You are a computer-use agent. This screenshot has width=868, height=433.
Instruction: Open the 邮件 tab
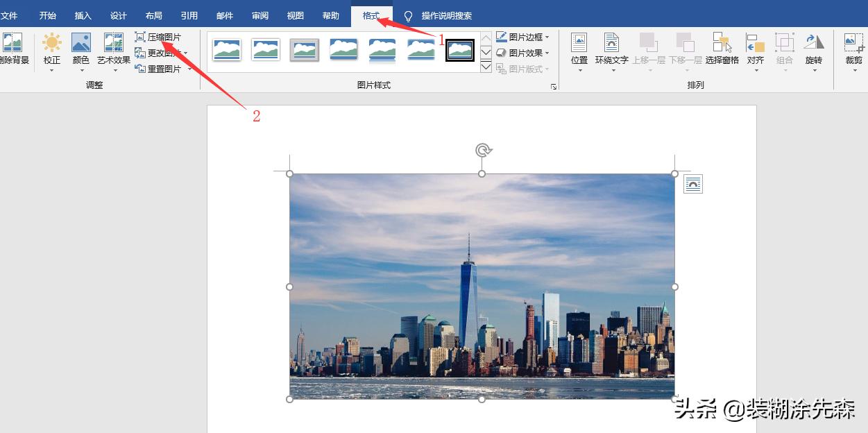pyautogui.click(x=225, y=15)
